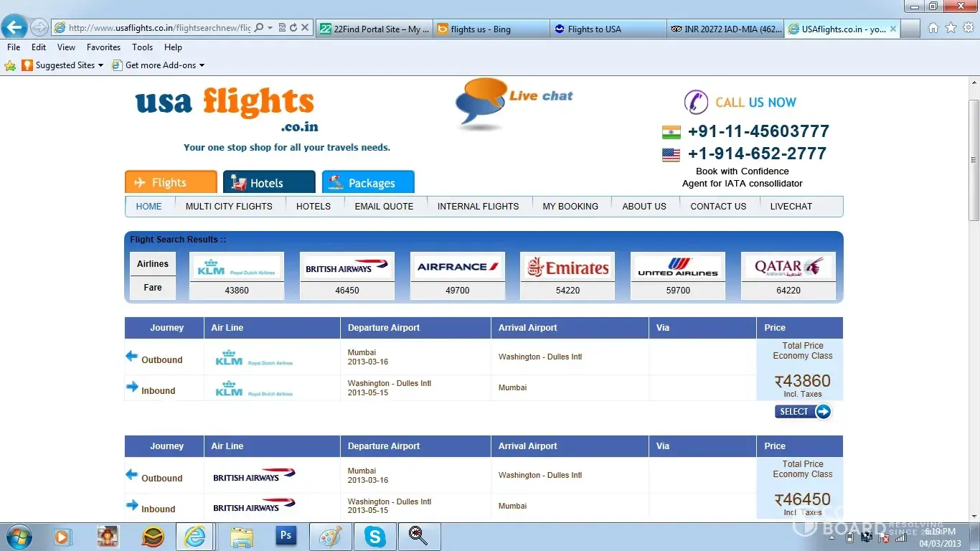Click the Emirates logo in fare summary
This screenshot has height=551, width=980.
pos(567,268)
